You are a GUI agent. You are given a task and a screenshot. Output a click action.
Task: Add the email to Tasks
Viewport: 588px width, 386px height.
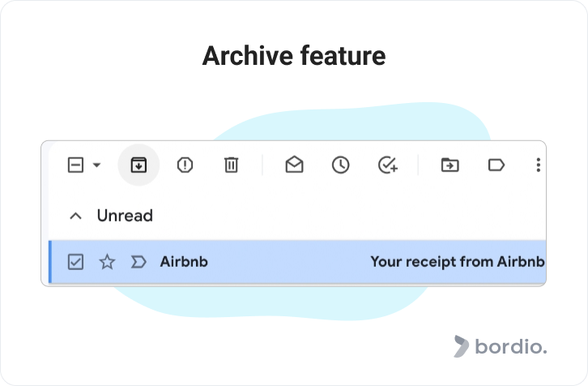pyautogui.click(x=388, y=165)
